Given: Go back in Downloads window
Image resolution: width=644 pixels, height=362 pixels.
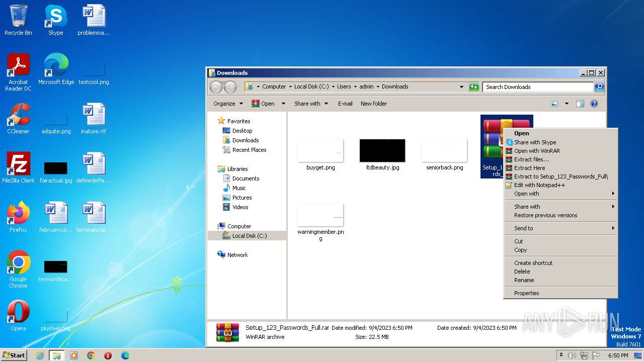Looking at the screenshot, I should coord(216,87).
